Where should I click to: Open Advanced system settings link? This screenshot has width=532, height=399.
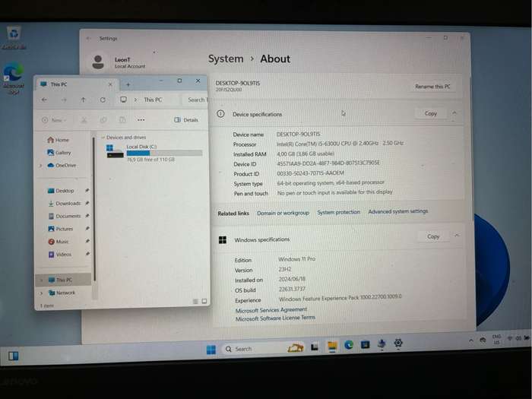pos(398,211)
